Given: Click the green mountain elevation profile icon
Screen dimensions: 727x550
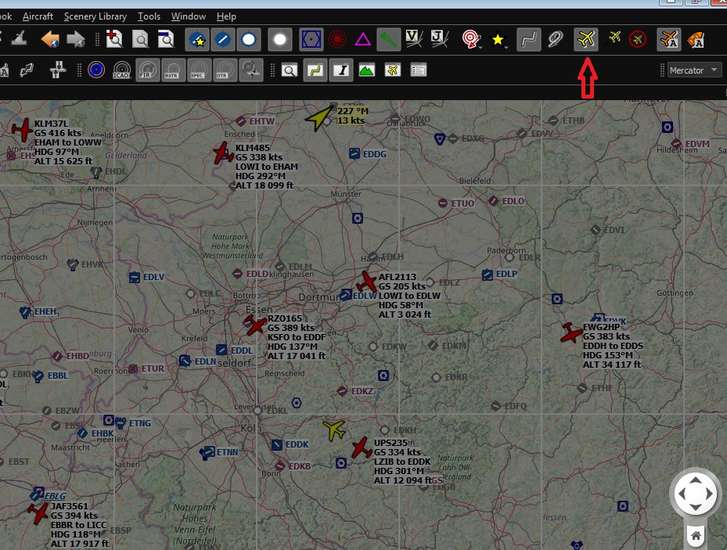Looking at the screenshot, I should click(366, 70).
